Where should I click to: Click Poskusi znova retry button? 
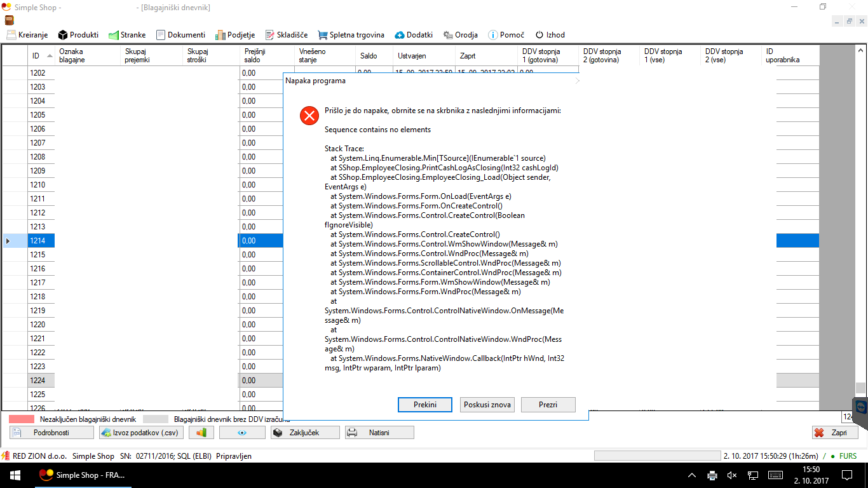coord(487,405)
